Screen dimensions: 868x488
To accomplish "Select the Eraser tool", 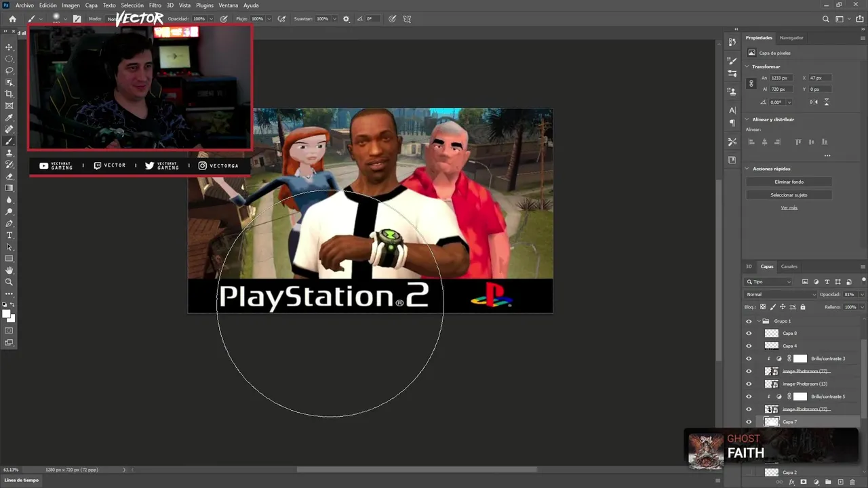I will (9, 176).
